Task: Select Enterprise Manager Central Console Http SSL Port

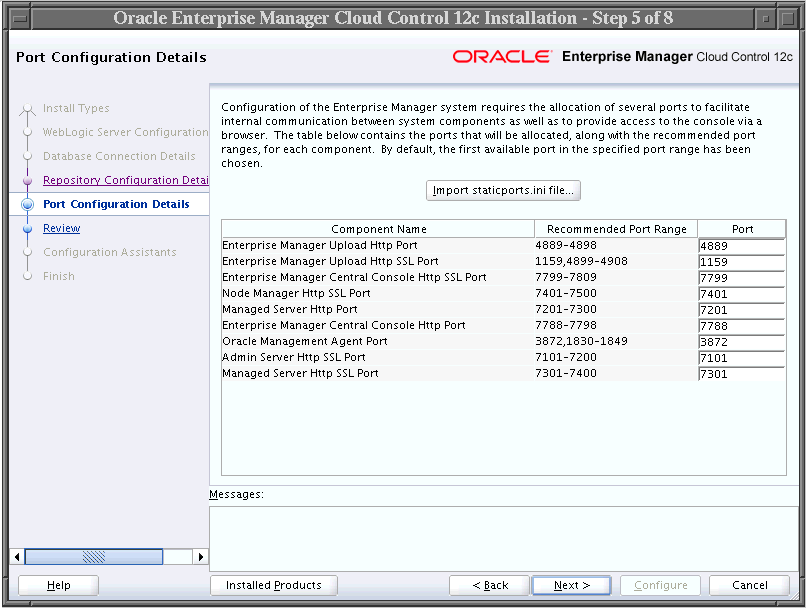Action: 503,278
